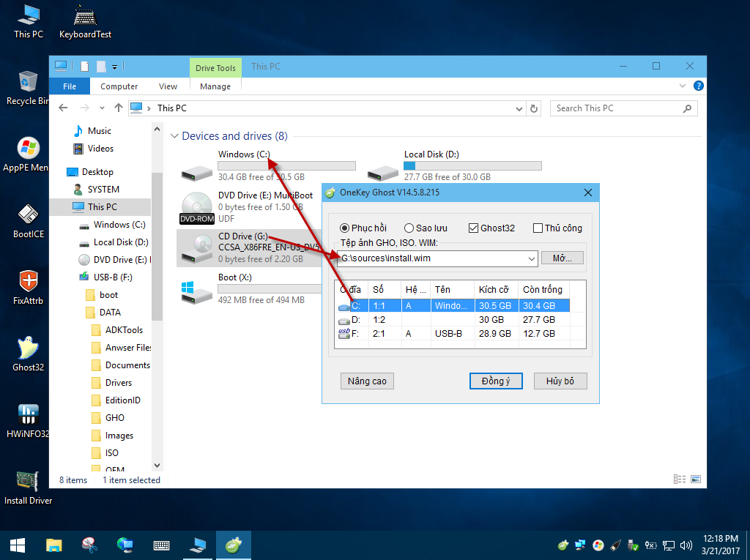
Task: Go up one folder level arrow
Action: 119,108
